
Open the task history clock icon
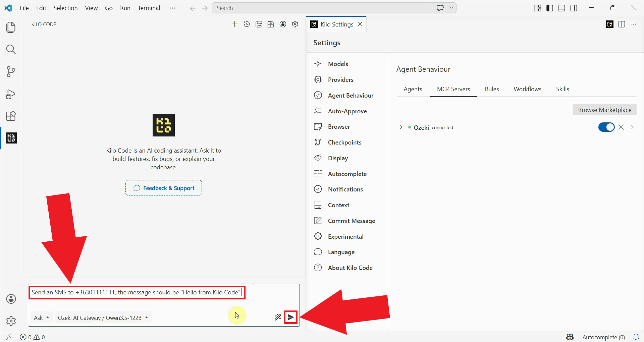pyautogui.click(x=247, y=24)
